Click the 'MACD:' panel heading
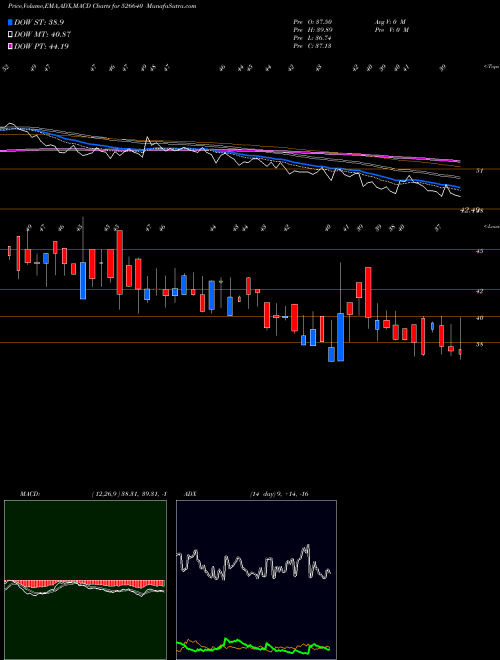The height and width of the screenshot is (660, 500). [x=30, y=494]
